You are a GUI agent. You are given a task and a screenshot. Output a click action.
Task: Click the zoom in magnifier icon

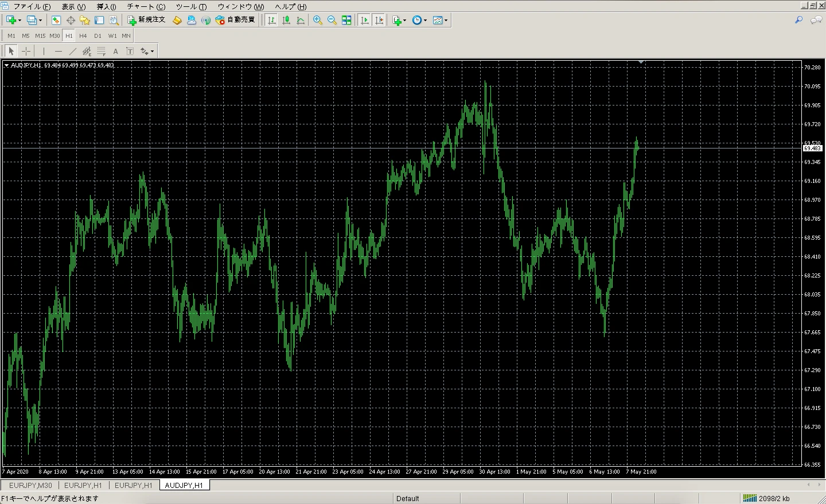point(317,20)
